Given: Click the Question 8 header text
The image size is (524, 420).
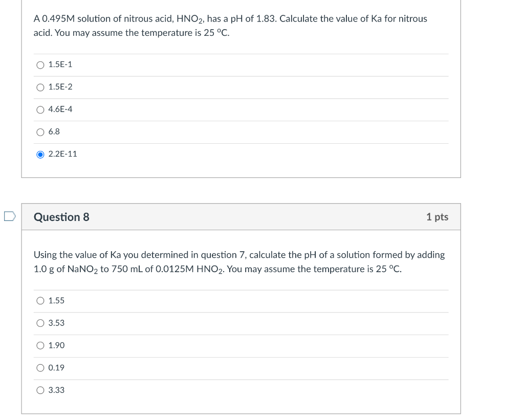Looking at the screenshot, I should point(62,217).
